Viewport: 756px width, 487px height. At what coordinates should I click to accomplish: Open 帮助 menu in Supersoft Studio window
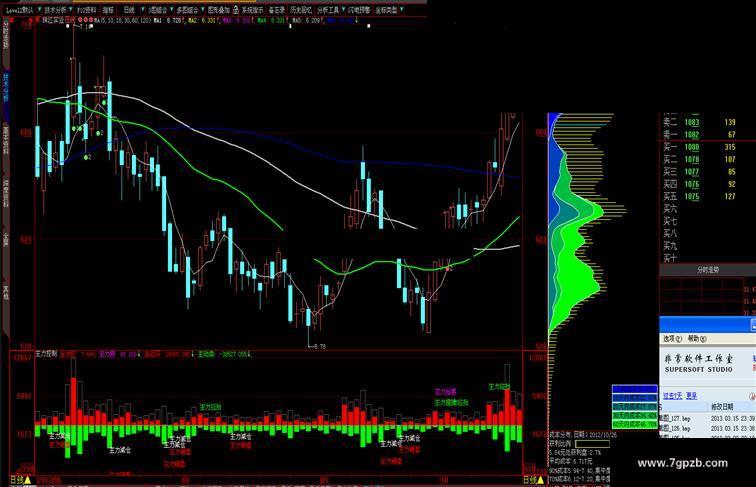click(696, 338)
